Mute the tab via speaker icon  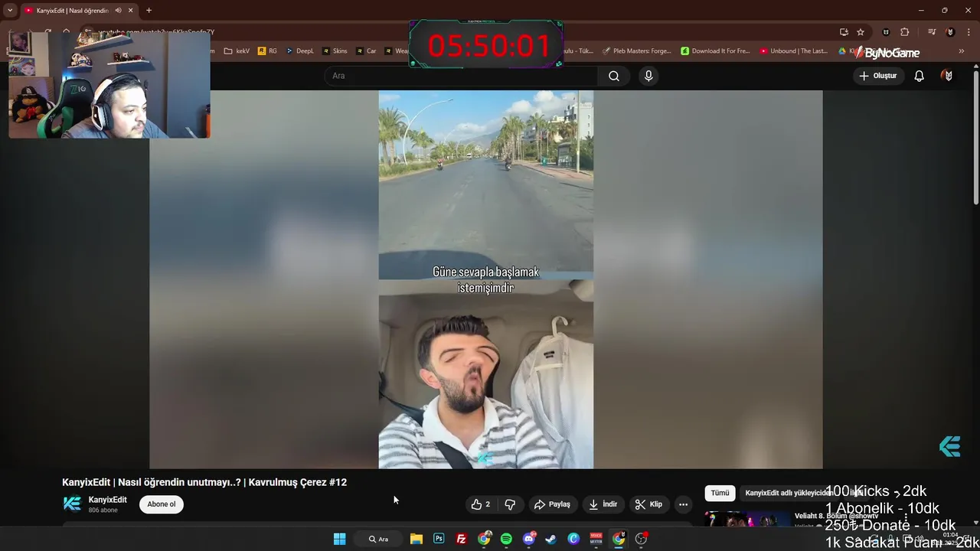(118, 11)
